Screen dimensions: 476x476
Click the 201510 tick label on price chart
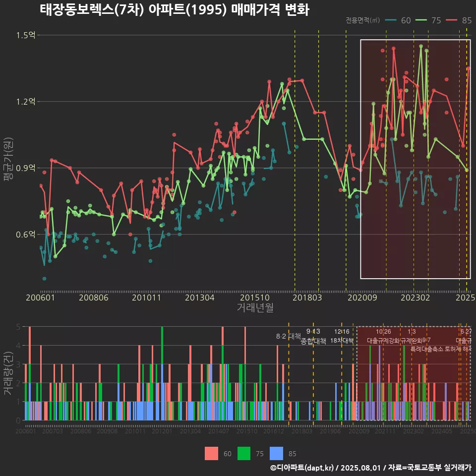255,297
